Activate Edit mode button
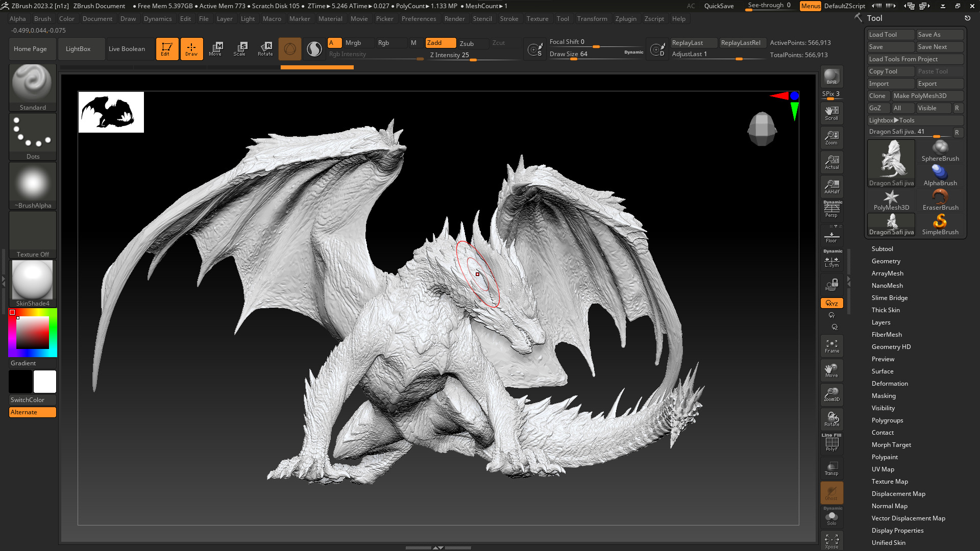Screen dimensions: 980x551 pyautogui.click(x=167, y=49)
